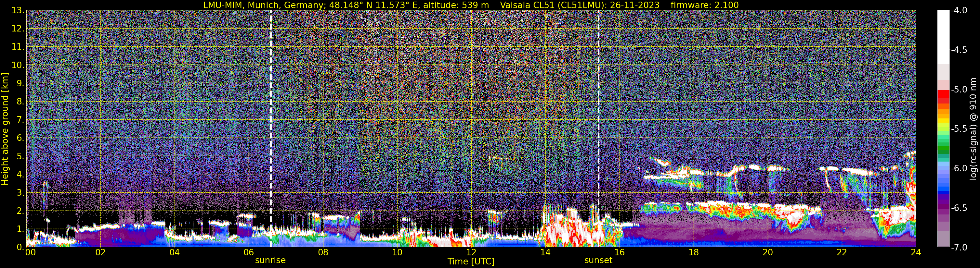Click the '-5.5' colorbar tick label
980x268 pixels.
coord(959,129)
